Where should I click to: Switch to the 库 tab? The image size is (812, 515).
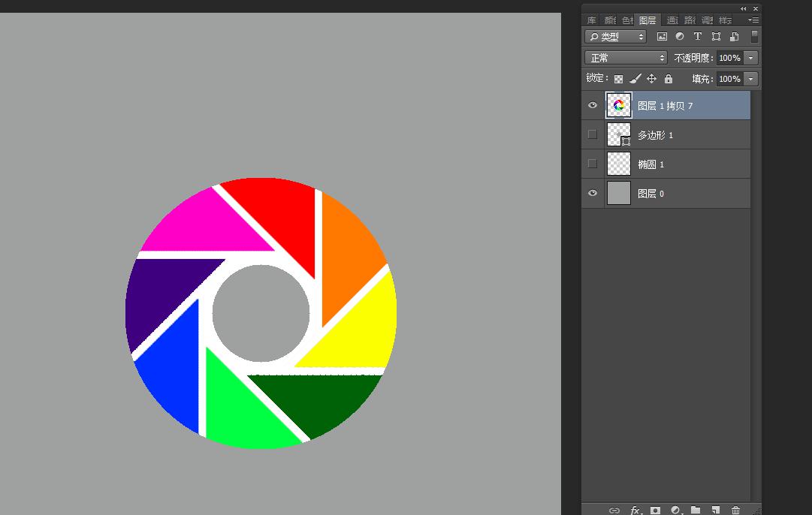tap(592, 20)
